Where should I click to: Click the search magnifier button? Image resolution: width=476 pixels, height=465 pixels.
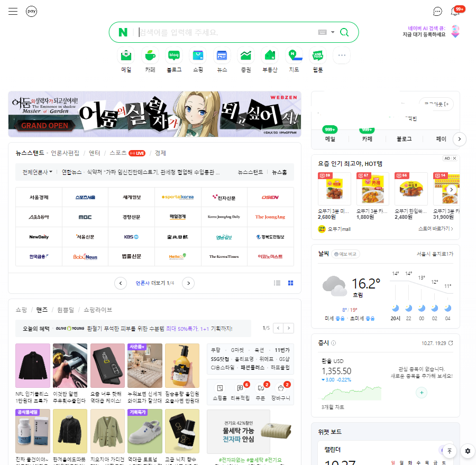tap(344, 32)
